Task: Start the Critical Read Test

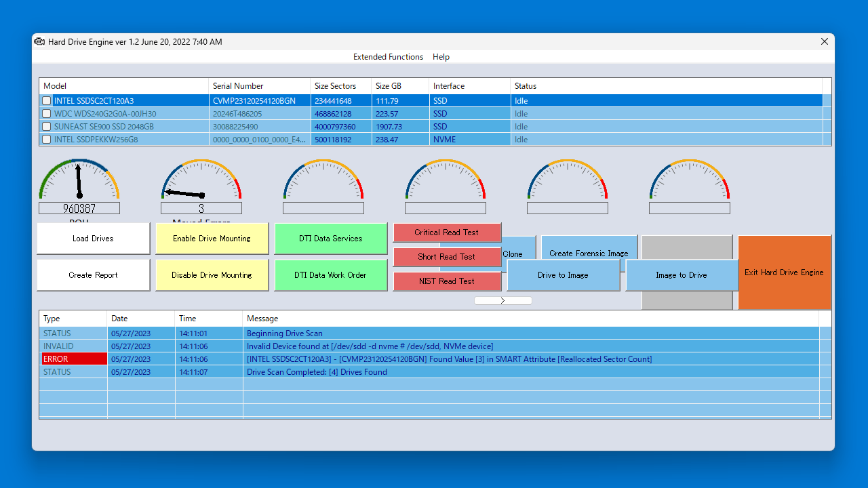Action: (x=447, y=232)
